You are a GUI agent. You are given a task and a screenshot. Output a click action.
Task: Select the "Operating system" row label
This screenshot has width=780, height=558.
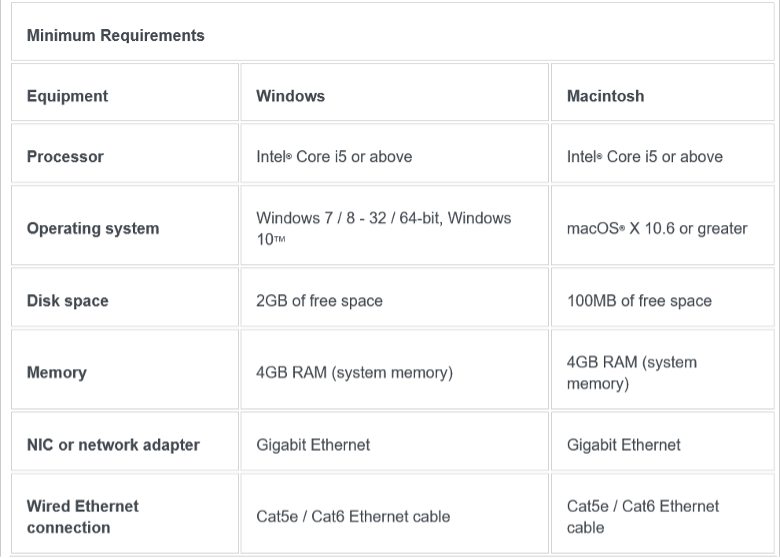pos(93,228)
